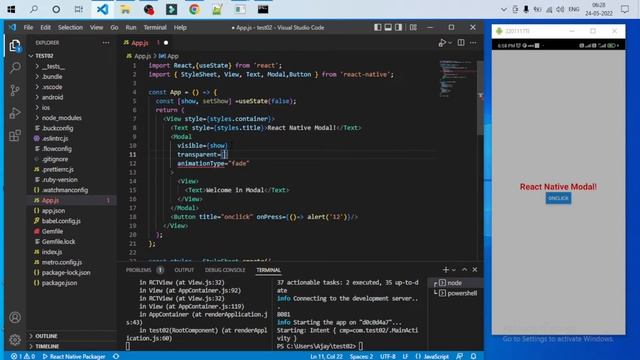Open editor more actions menu
This screenshot has height=360, width=640.
pyautogui.click(x=473, y=42)
